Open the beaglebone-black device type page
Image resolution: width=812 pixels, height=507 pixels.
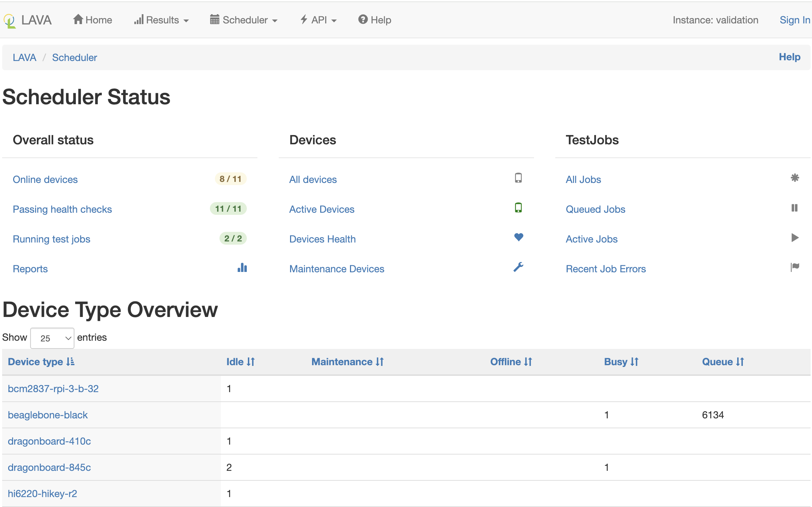48,415
